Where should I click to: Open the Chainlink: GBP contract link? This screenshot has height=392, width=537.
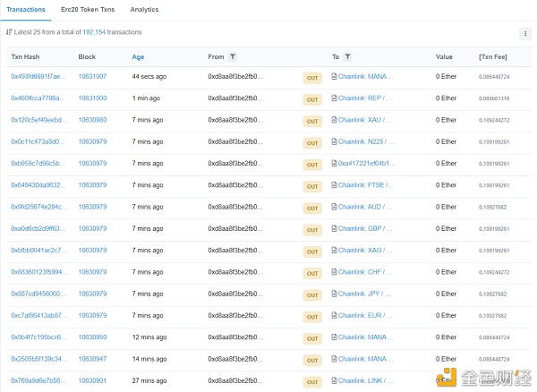coord(365,228)
